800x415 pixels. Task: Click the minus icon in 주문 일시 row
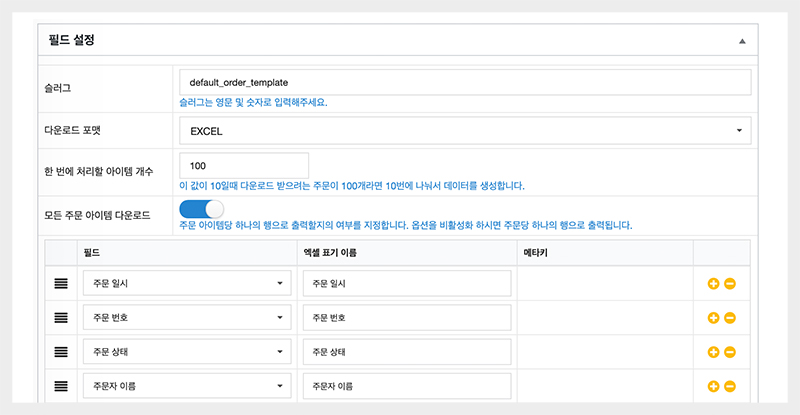coord(730,284)
